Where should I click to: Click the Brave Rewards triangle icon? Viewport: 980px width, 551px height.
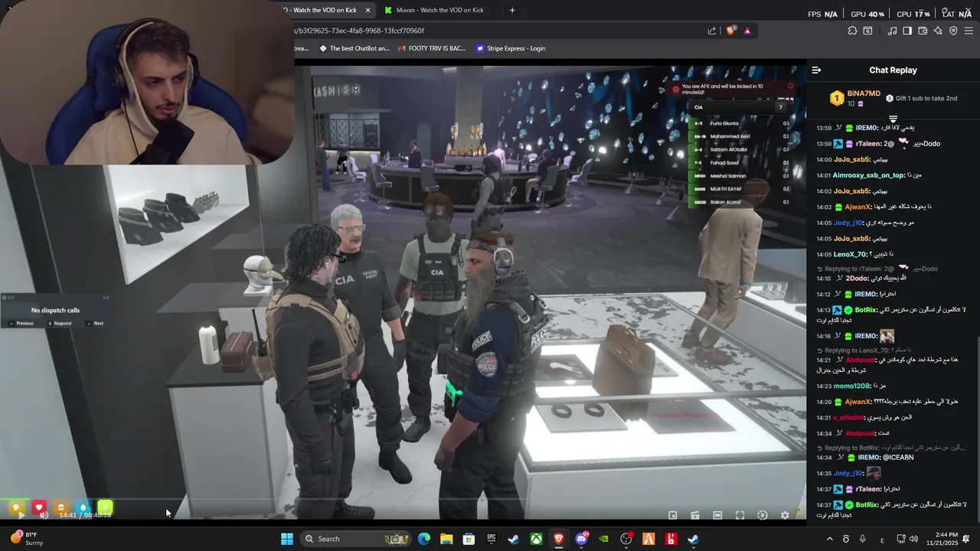point(747,31)
